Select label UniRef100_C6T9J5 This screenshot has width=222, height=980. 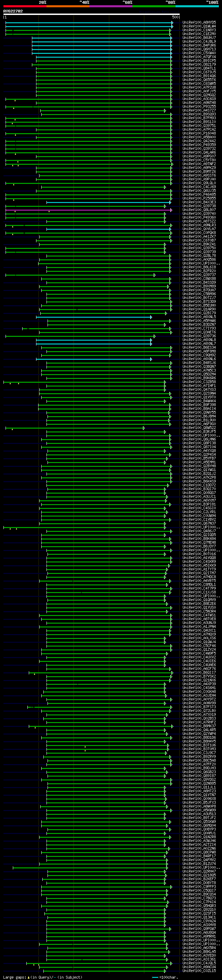click(x=199, y=72)
